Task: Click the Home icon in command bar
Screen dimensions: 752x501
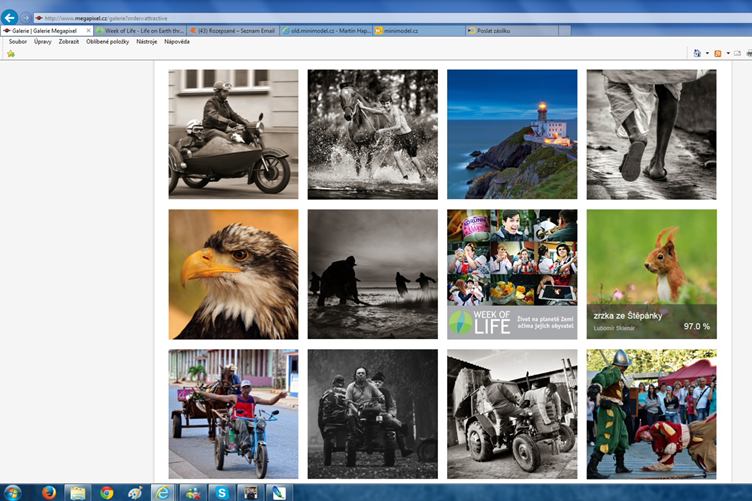Action: point(697,53)
